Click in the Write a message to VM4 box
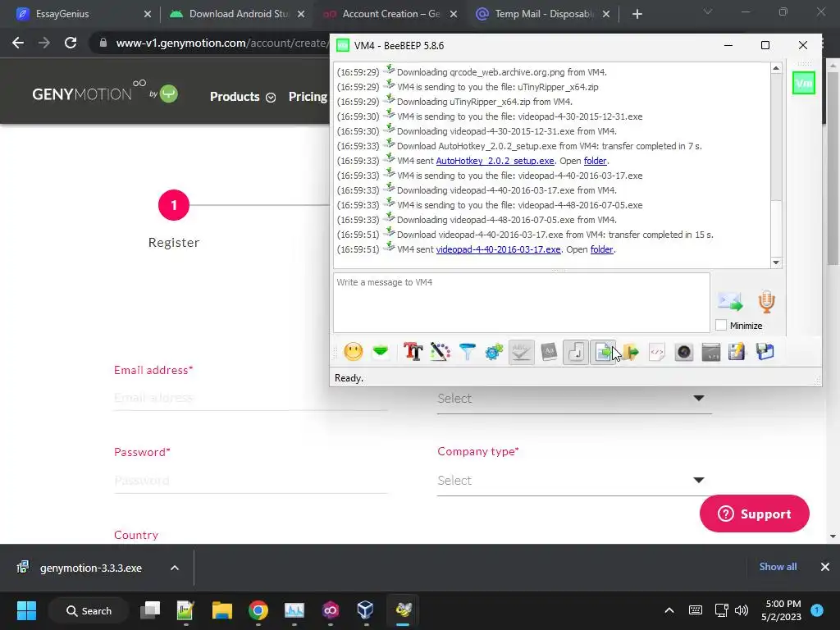The height and width of the screenshot is (630, 840). tap(521, 303)
